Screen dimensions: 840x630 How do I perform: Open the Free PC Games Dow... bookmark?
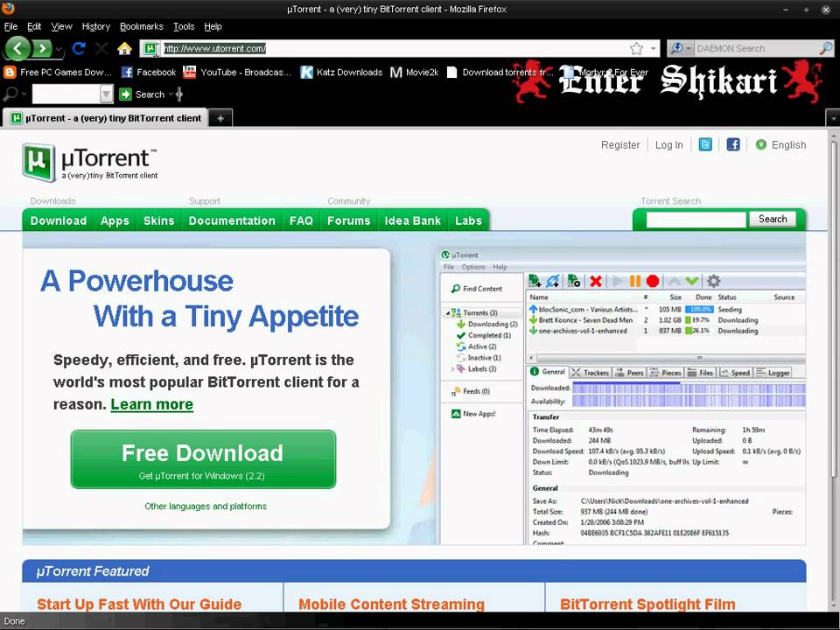coord(58,72)
